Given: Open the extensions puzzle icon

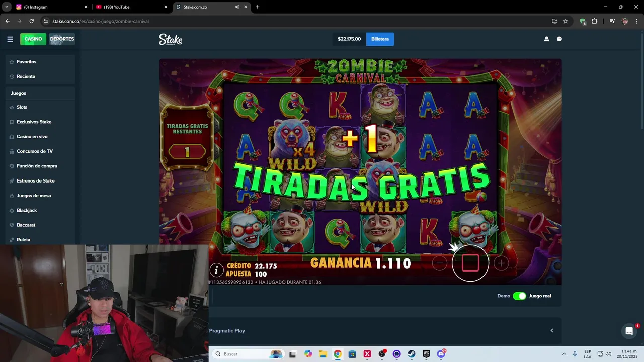Looking at the screenshot, I should click(x=594, y=21).
